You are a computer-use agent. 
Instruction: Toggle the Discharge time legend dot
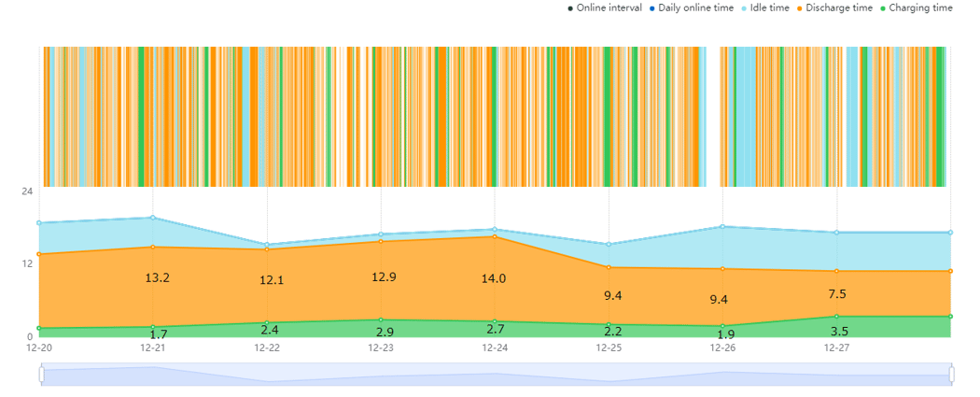(800, 8)
